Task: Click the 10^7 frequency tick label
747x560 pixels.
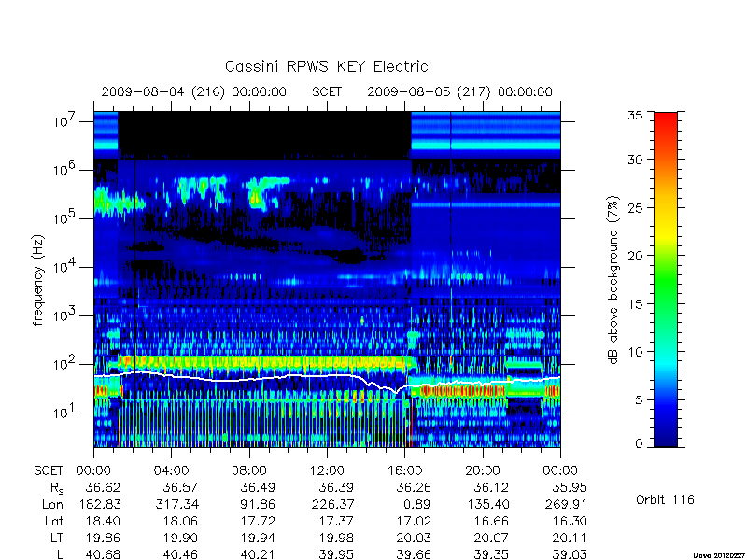Action: coord(65,120)
